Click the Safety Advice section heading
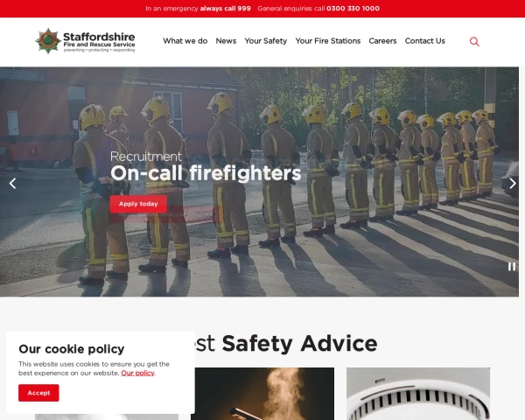 click(x=299, y=344)
